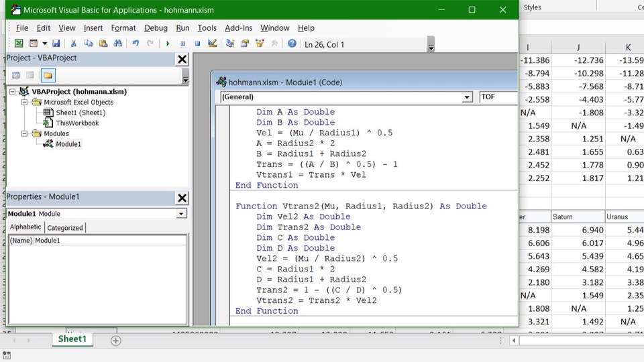Open Project Explorer toolbar icon
644x362 pixels.
230,43
